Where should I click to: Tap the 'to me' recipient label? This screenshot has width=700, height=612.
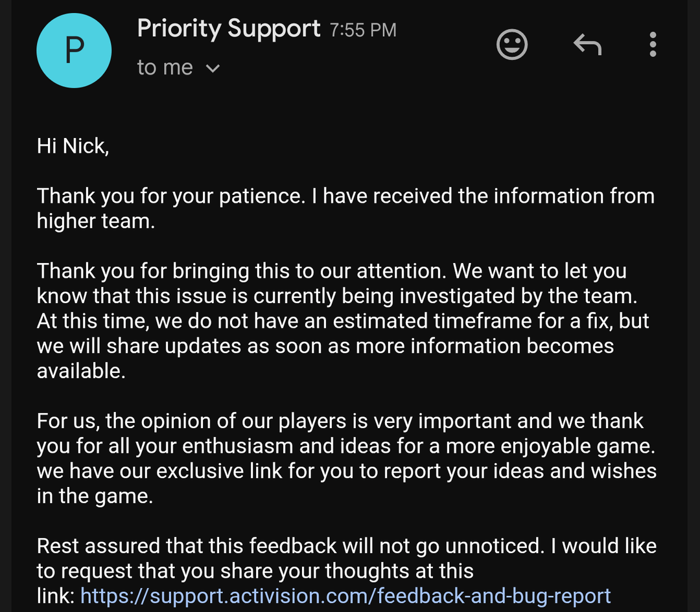165,67
